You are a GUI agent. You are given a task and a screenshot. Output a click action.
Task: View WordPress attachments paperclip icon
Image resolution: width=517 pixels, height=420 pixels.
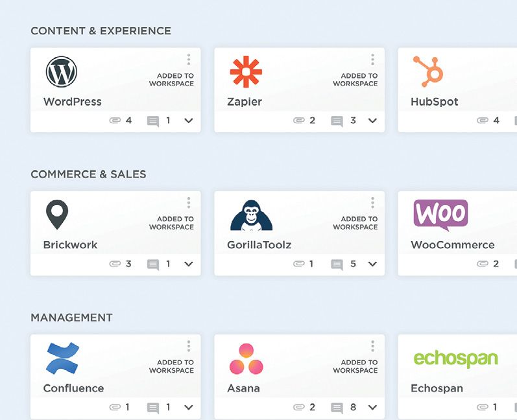click(115, 121)
